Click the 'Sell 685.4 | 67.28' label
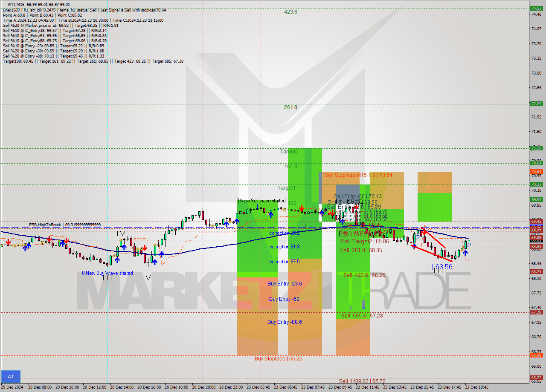 [362, 315]
